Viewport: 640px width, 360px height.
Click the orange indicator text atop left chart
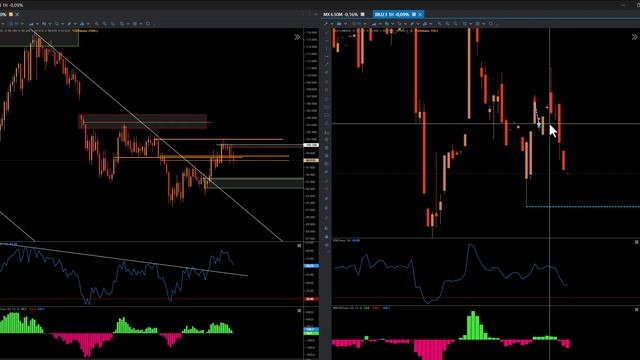point(85,31)
